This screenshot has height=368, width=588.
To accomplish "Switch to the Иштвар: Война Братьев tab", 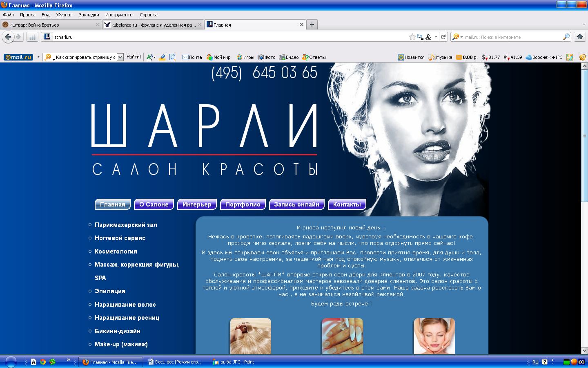I will coord(50,25).
